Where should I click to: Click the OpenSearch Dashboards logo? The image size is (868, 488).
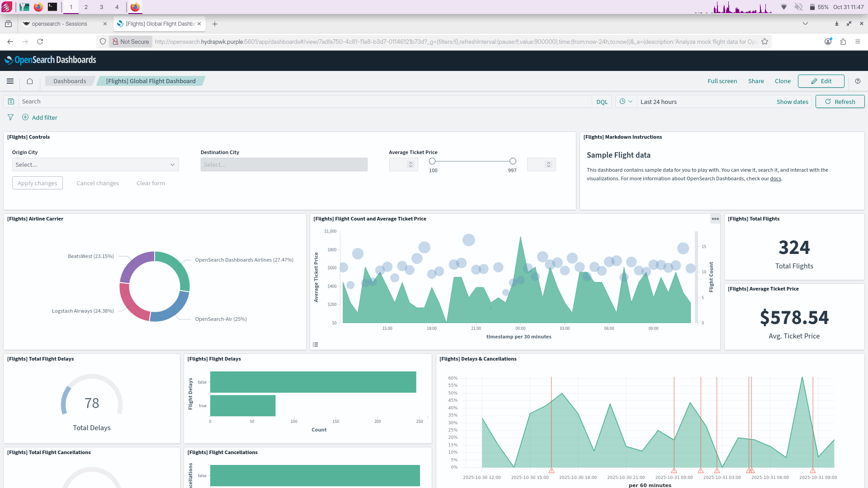click(51, 60)
